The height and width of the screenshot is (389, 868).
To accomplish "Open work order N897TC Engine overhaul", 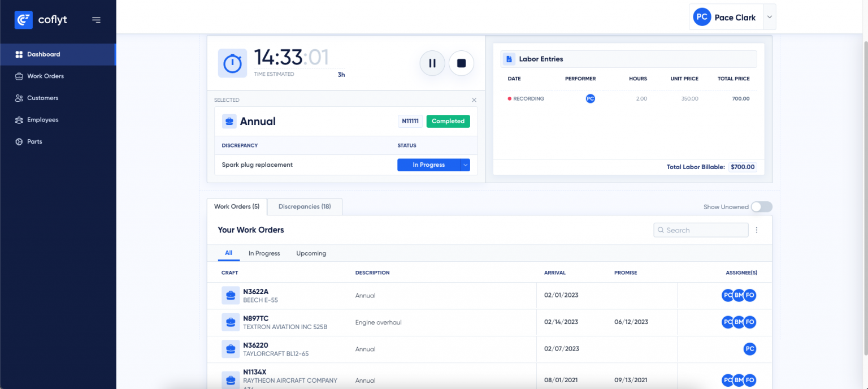I will tap(373, 322).
